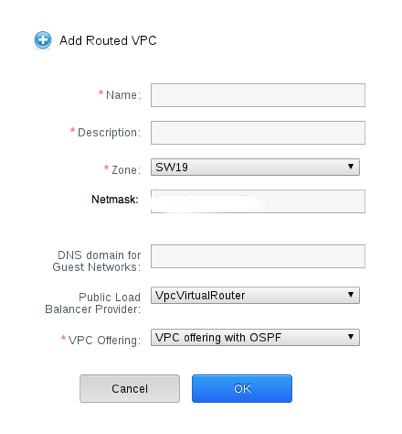Click into the Description input box
Image resolution: width=402 pixels, height=434 pixels.
(258, 133)
